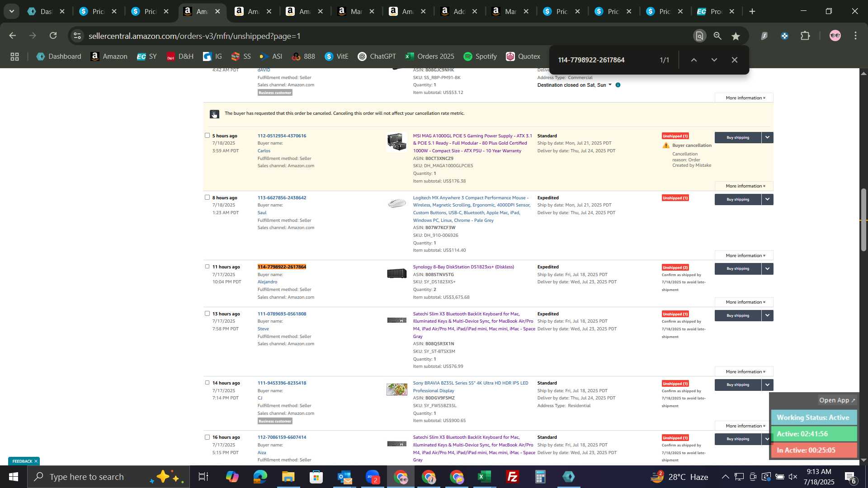This screenshot has height=488, width=868.
Task: Open Synology DiskStation DS1823xs+ product link
Action: tap(463, 267)
